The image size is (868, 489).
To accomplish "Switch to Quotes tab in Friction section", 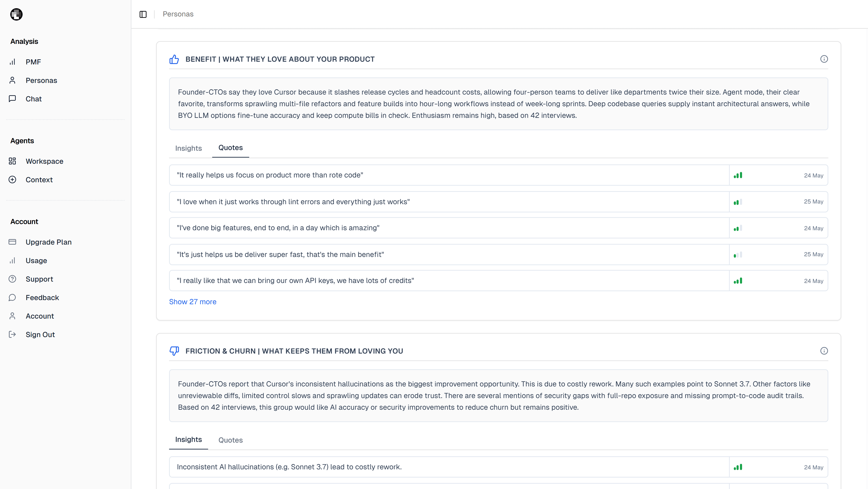I will tap(231, 440).
